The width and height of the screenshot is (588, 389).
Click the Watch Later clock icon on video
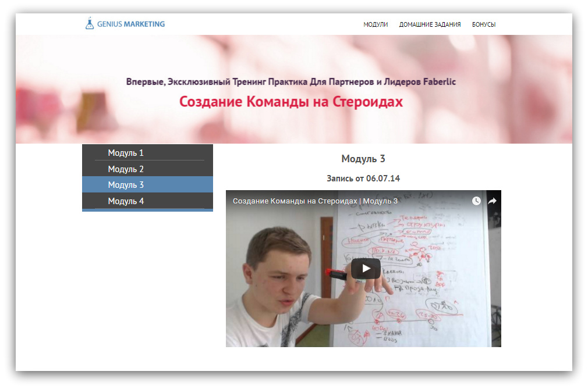(x=476, y=201)
